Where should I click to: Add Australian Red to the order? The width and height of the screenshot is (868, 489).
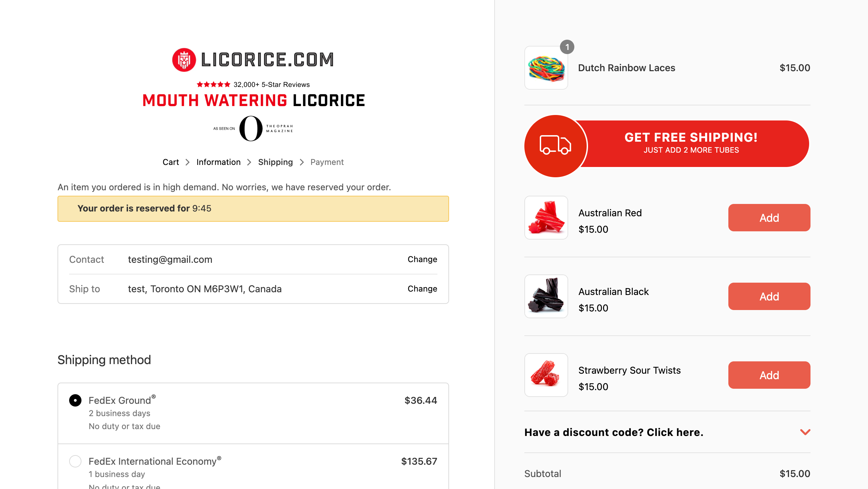coord(769,218)
